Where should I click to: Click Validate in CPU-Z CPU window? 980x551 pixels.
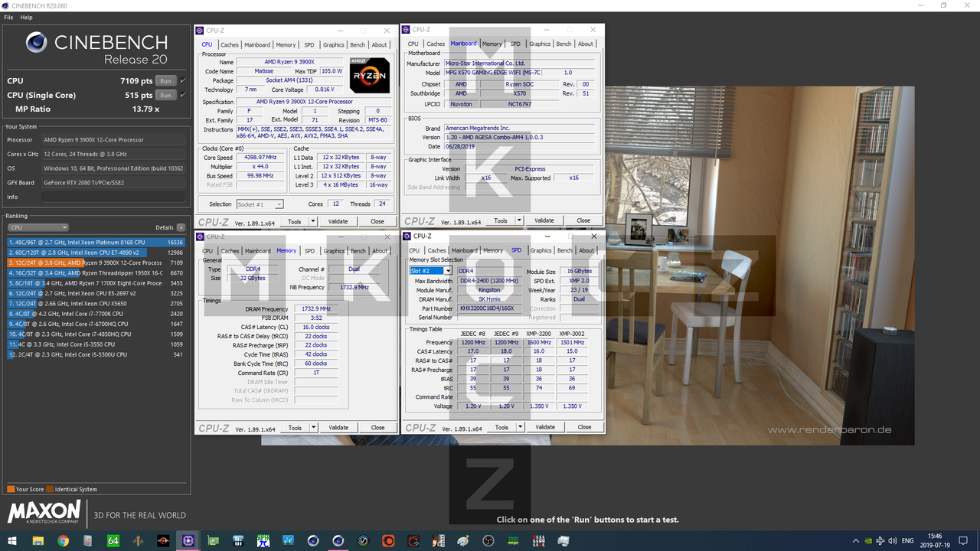pos(338,221)
